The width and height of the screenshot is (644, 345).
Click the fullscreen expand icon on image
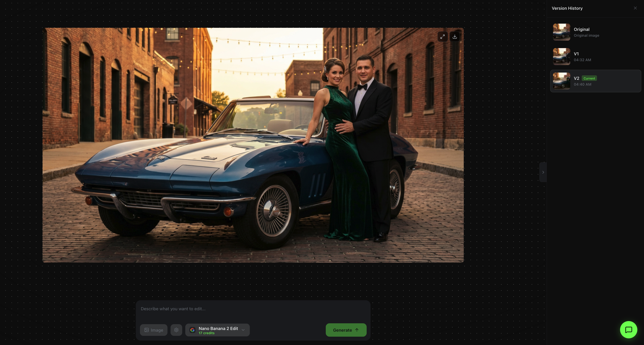coord(442,37)
